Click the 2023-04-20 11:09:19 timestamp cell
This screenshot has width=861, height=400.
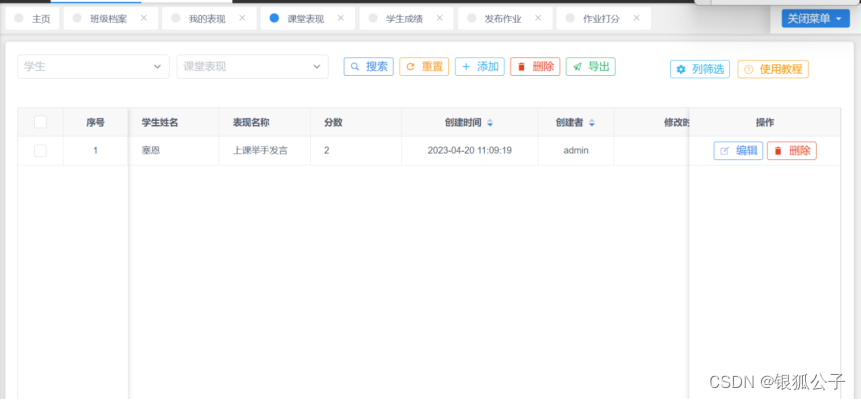pos(470,150)
